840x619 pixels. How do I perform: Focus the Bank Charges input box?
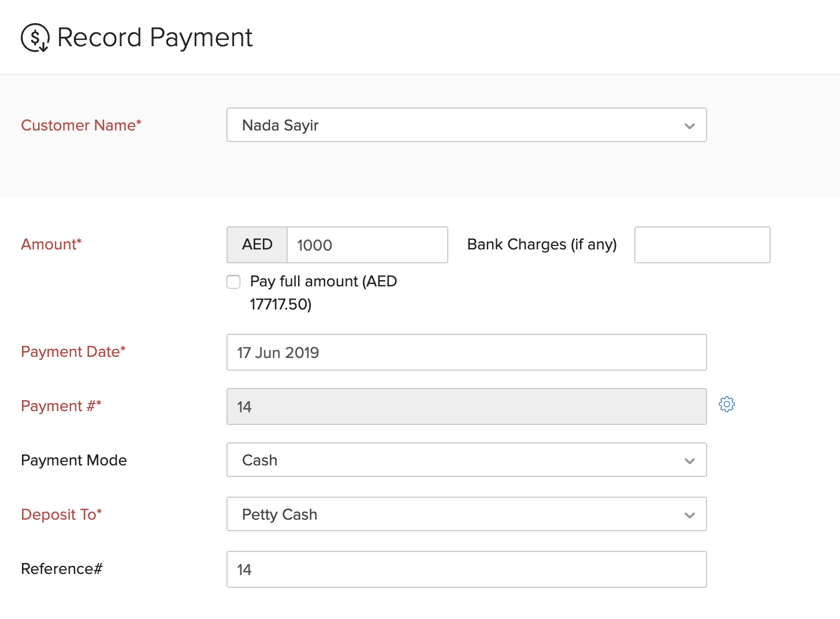click(x=702, y=245)
